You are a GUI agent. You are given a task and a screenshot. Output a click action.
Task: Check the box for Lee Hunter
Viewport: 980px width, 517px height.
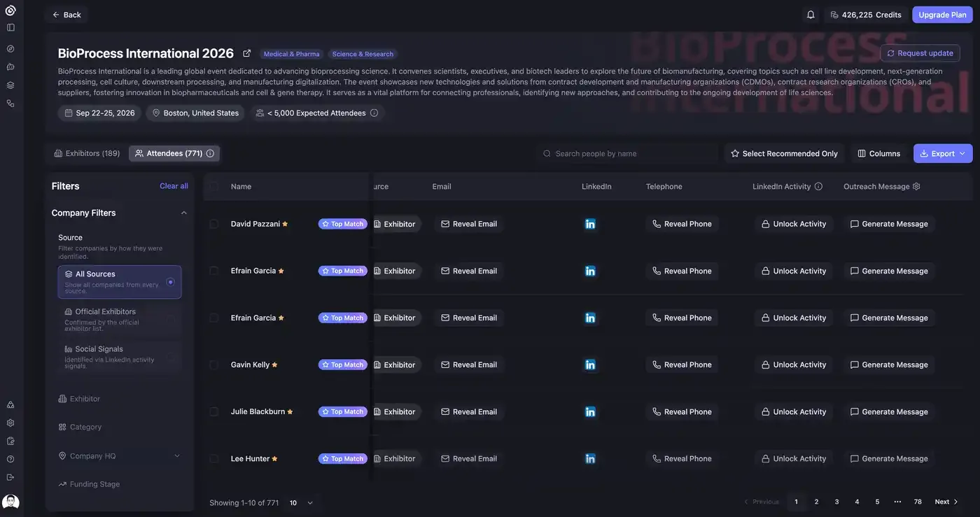click(x=213, y=458)
